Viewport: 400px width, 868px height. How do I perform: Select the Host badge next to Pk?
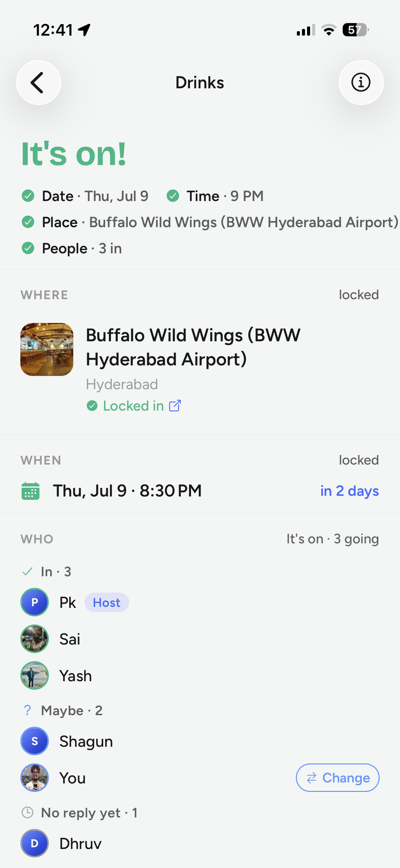[107, 602]
